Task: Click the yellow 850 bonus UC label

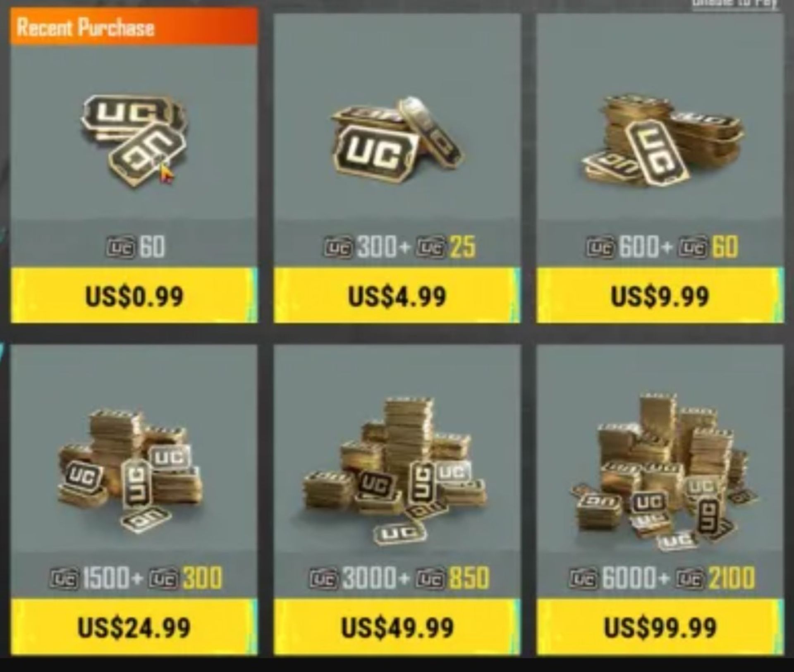Action: pyautogui.click(x=469, y=577)
